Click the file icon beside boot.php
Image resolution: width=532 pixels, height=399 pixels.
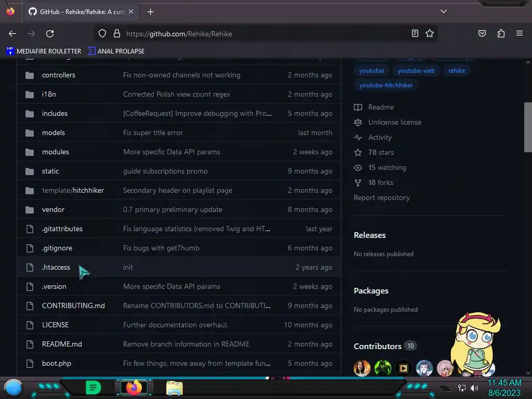30,363
